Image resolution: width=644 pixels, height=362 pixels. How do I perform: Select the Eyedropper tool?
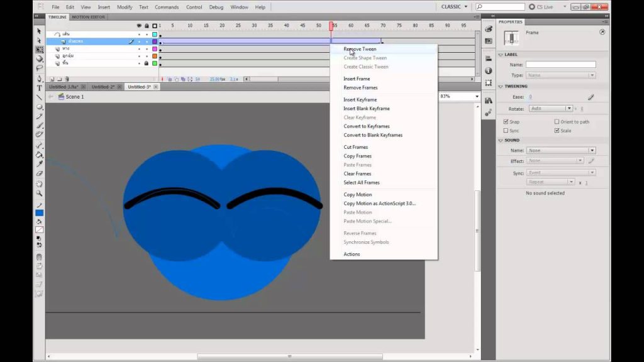[39, 164]
